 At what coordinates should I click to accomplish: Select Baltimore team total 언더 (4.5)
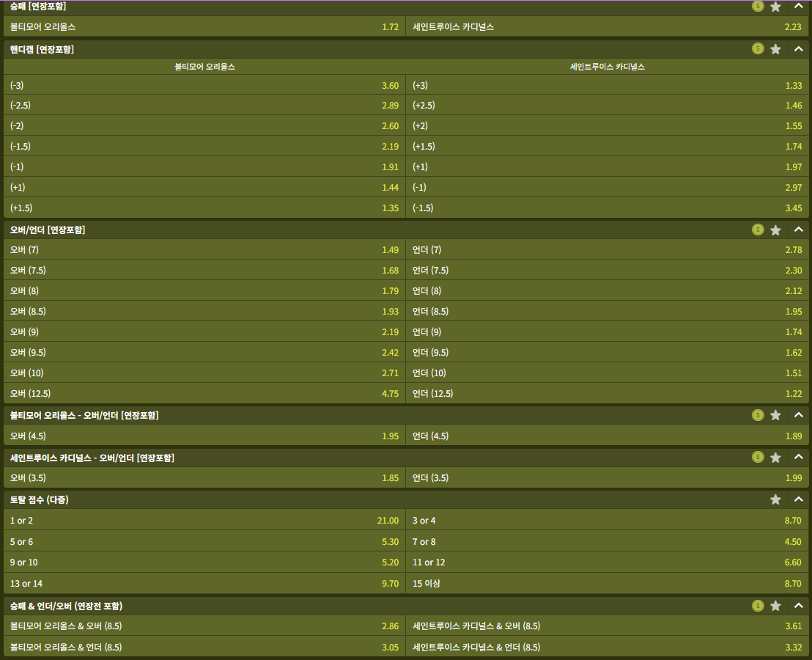coord(608,436)
